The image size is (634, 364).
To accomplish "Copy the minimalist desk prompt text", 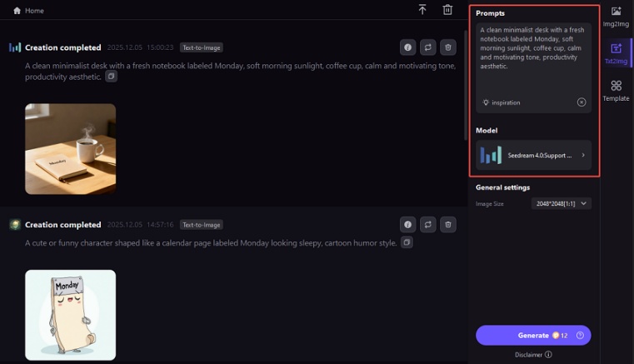I will point(111,76).
